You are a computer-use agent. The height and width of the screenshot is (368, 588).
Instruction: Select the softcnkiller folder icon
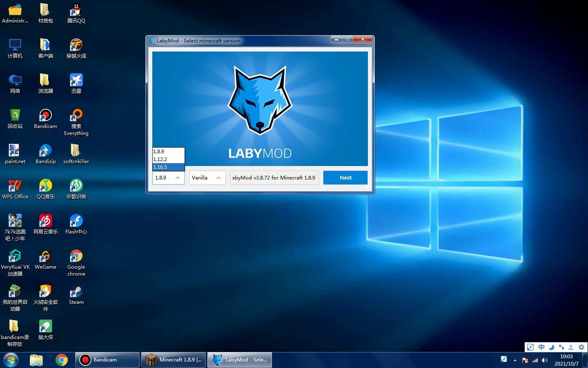(76, 154)
